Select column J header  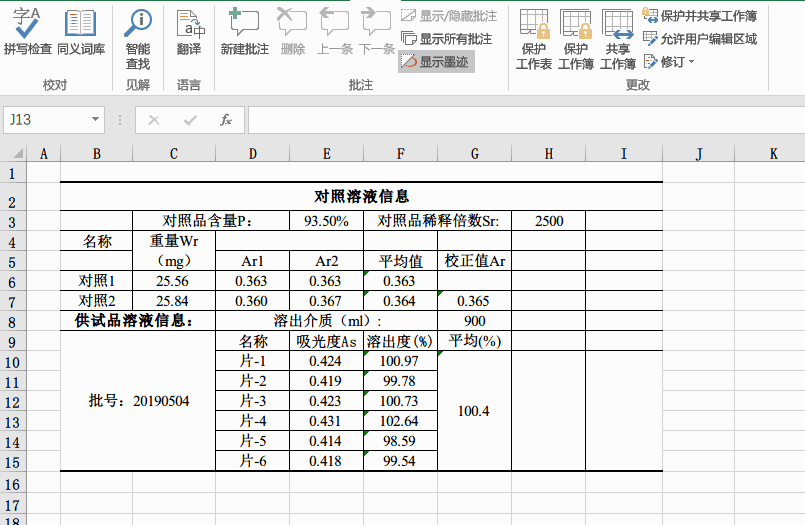pyautogui.click(x=699, y=153)
